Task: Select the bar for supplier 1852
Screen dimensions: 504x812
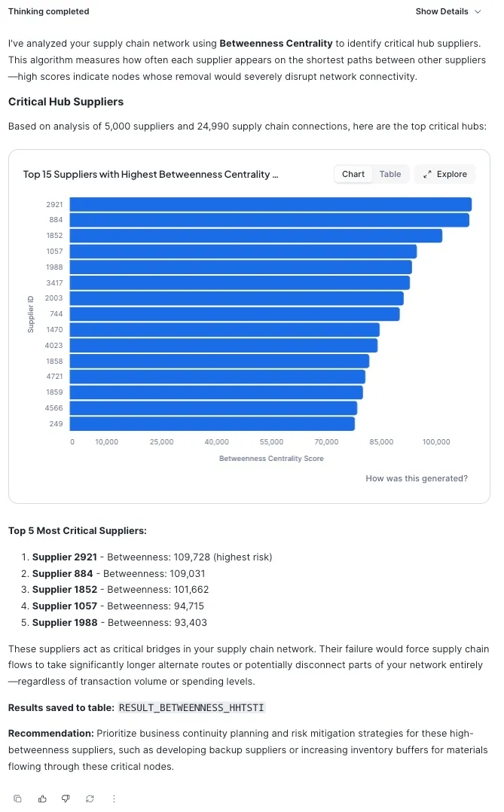Action: point(255,236)
